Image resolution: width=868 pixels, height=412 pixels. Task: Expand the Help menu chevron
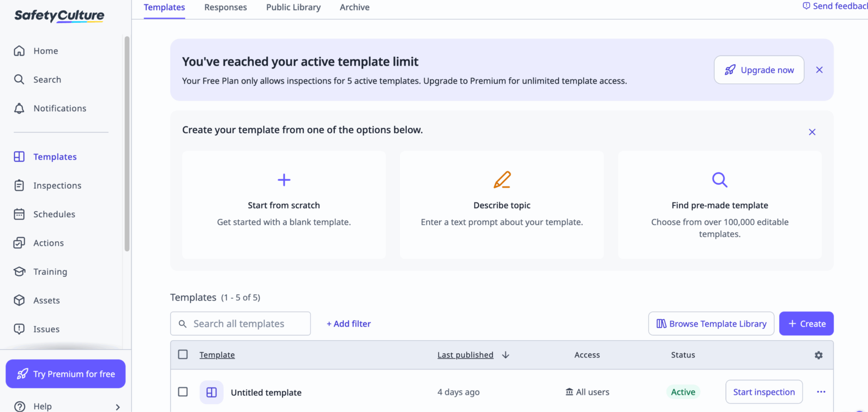tap(118, 407)
